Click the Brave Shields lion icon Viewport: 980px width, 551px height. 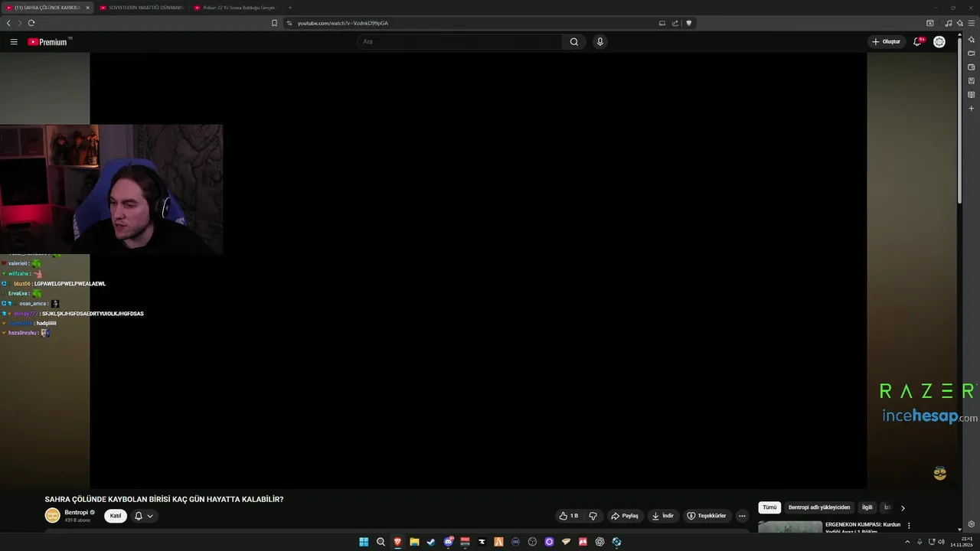(689, 23)
